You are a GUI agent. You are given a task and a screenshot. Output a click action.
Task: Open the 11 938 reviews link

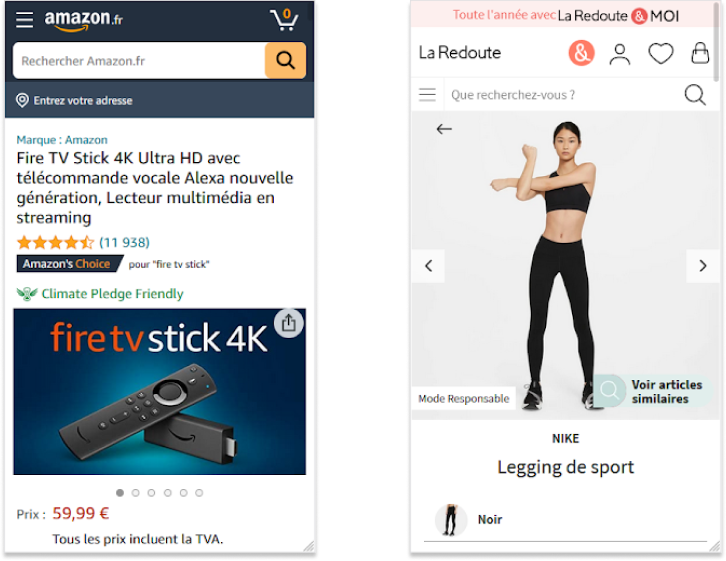(x=125, y=242)
